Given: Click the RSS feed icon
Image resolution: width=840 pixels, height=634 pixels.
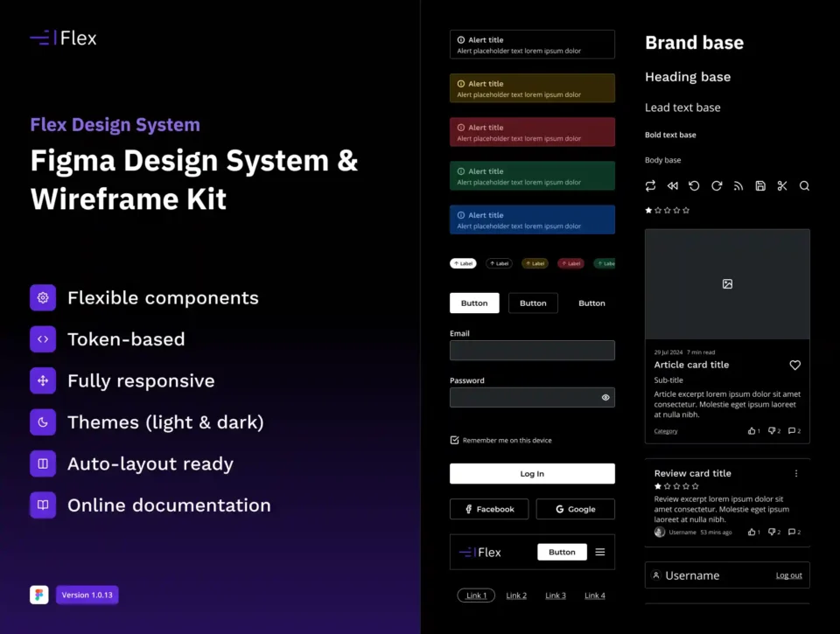Looking at the screenshot, I should point(738,185).
